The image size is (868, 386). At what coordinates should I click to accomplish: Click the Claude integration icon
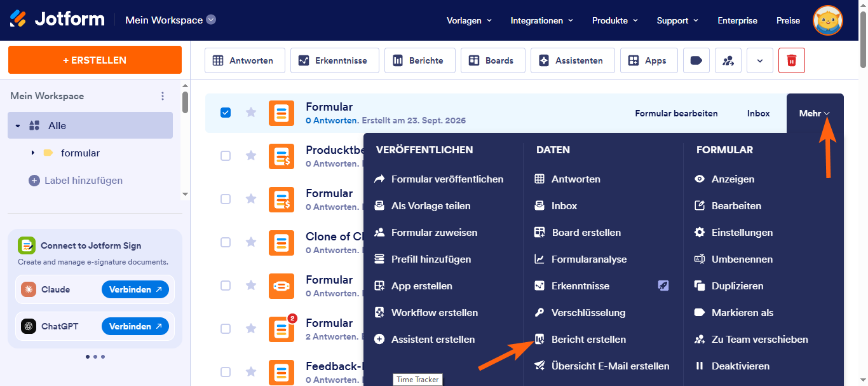(x=29, y=289)
